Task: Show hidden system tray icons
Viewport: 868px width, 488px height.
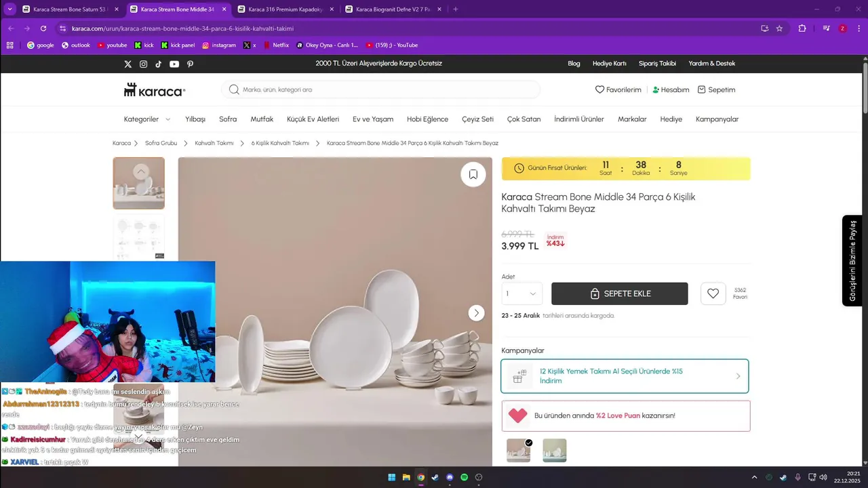Action: pyautogui.click(x=754, y=477)
